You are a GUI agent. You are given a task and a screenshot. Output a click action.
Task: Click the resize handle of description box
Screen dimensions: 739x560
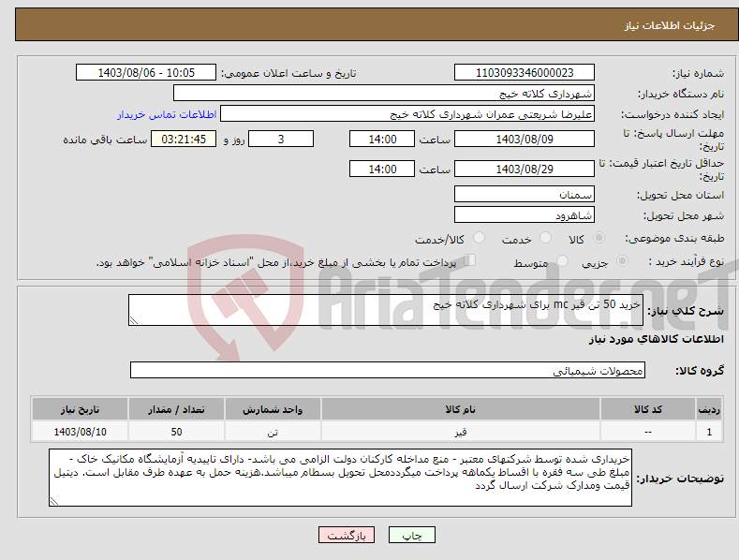click(x=134, y=320)
